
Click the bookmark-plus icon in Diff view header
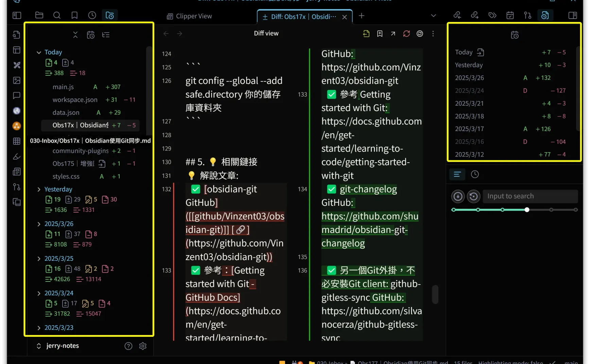pyautogui.click(x=380, y=34)
